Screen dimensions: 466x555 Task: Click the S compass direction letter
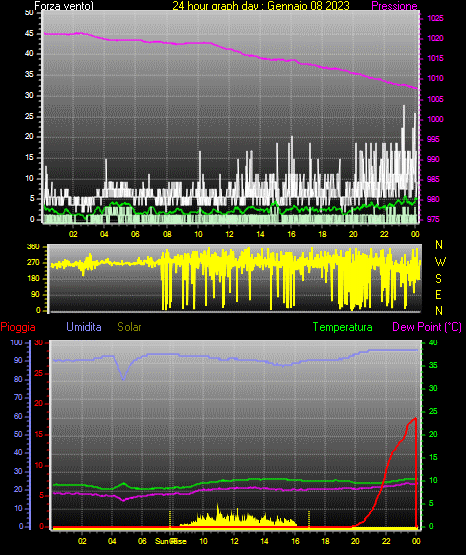pos(439,279)
